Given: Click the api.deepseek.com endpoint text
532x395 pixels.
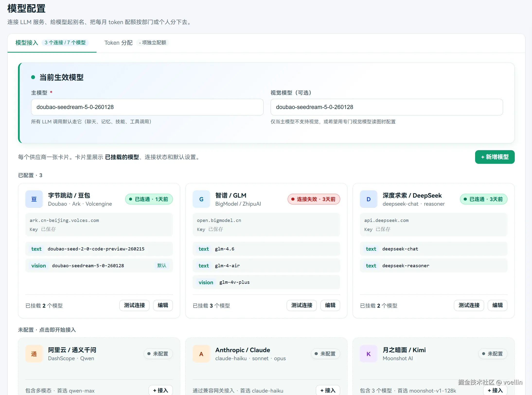Looking at the screenshot, I should pos(386,220).
